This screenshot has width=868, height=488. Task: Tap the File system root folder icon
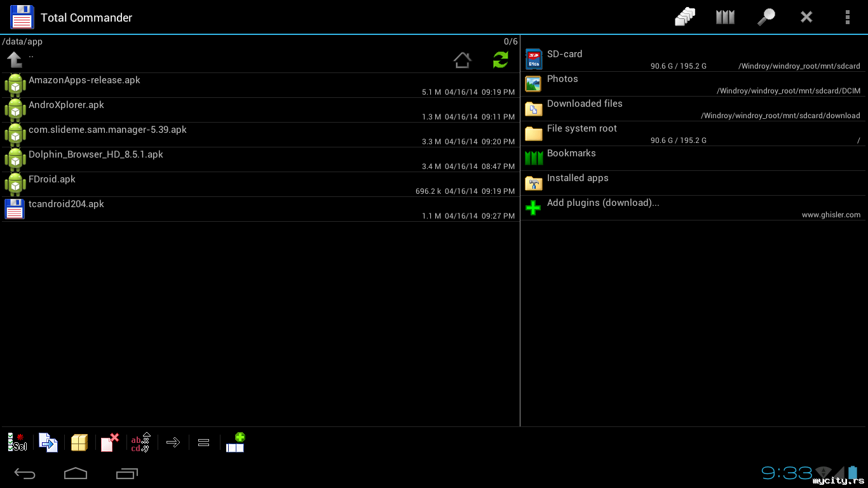coord(534,133)
